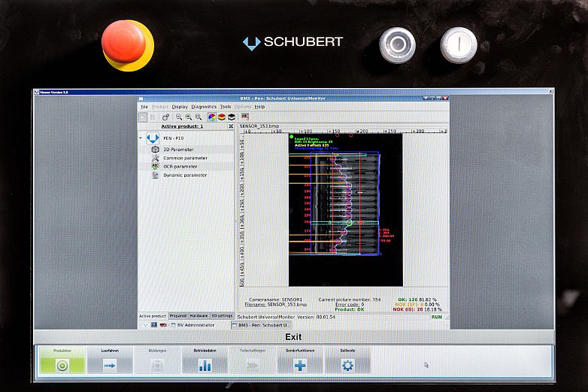Image resolution: width=588 pixels, height=392 pixels.
Task: Close the Schubert UniversalMonitor window
Action: point(444,99)
